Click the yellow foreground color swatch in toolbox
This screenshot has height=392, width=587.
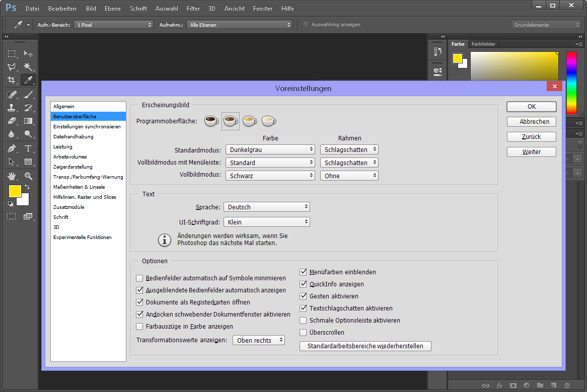pos(15,191)
